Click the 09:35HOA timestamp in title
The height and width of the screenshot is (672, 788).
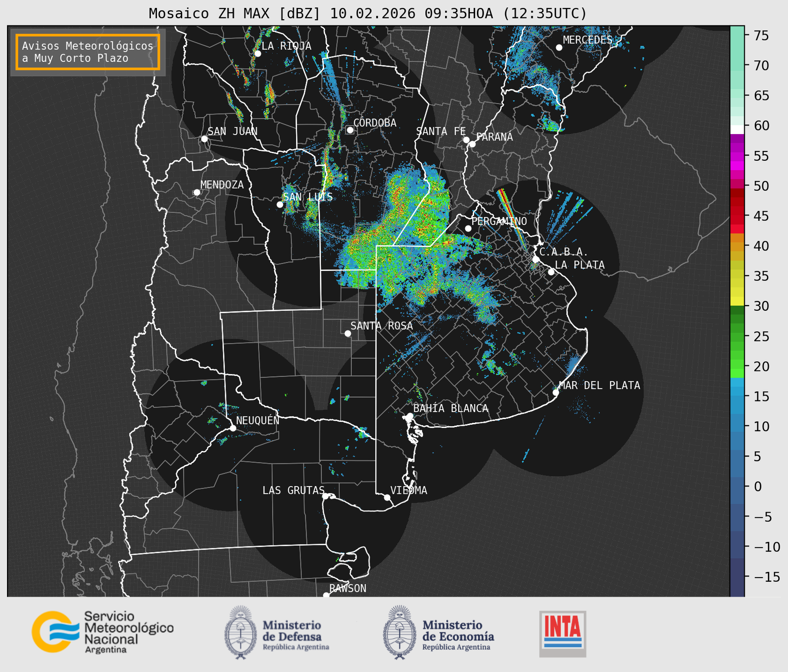[459, 14]
